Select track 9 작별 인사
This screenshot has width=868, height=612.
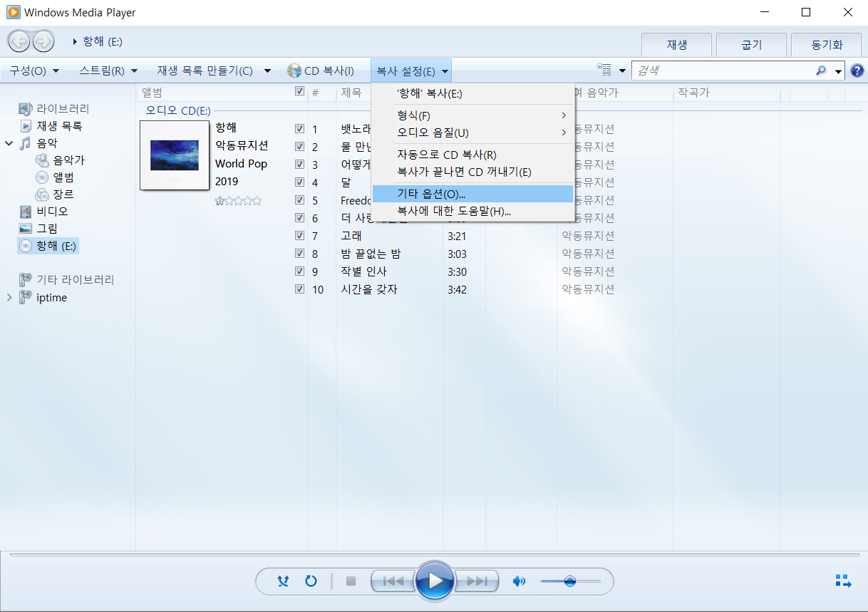click(x=364, y=271)
